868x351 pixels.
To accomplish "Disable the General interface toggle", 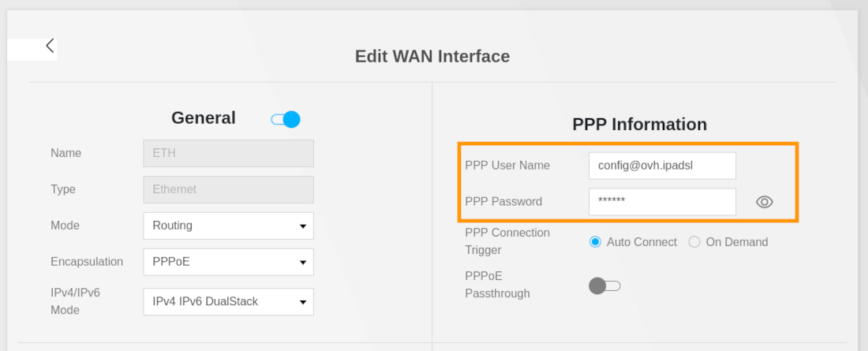I will (286, 119).
